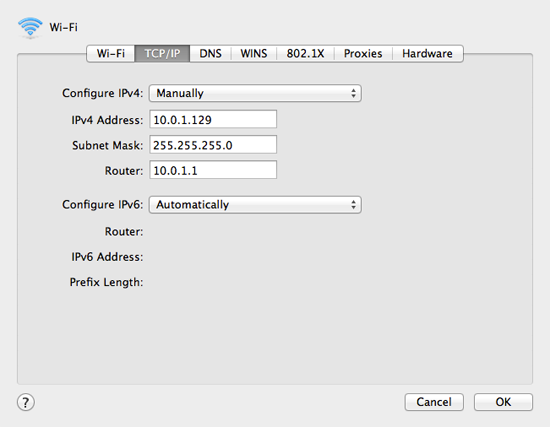
Task: Open Configure IPv4 dropdown set to Manually
Action: pos(255,93)
